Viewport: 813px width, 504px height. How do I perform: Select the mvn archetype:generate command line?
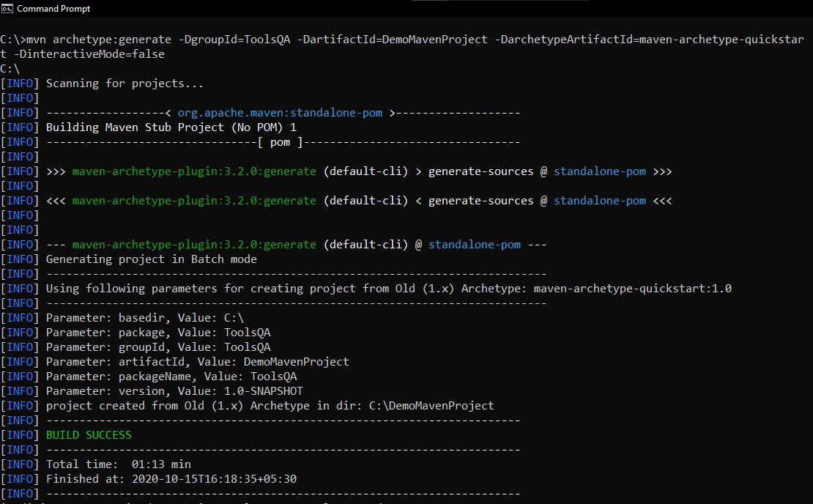(402, 47)
